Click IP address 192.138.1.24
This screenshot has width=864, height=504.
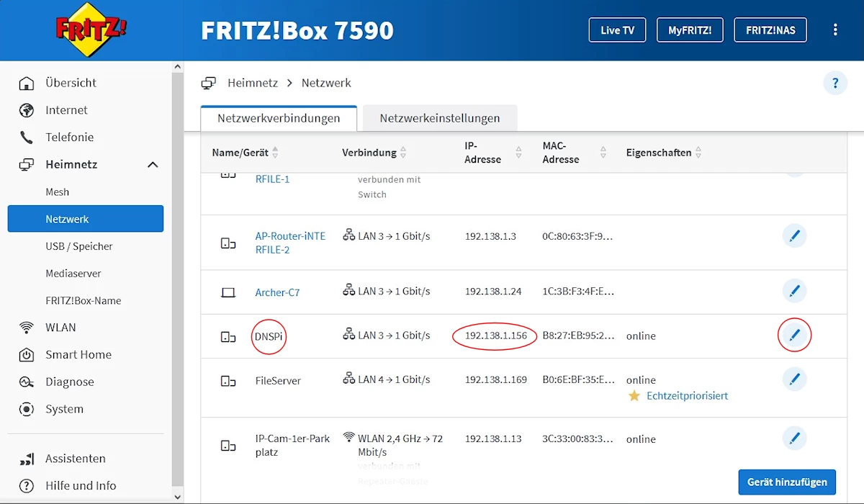pos(493,292)
